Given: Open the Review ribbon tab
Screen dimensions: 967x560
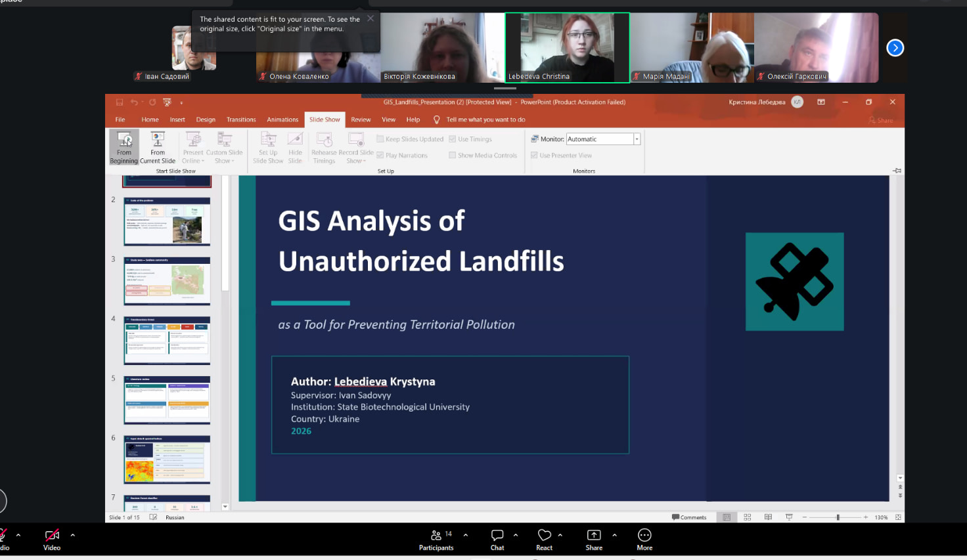Looking at the screenshot, I should pos(361,119).
